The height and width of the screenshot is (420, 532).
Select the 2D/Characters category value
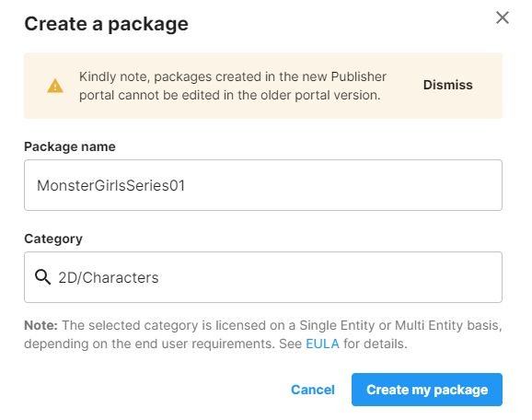109,278
